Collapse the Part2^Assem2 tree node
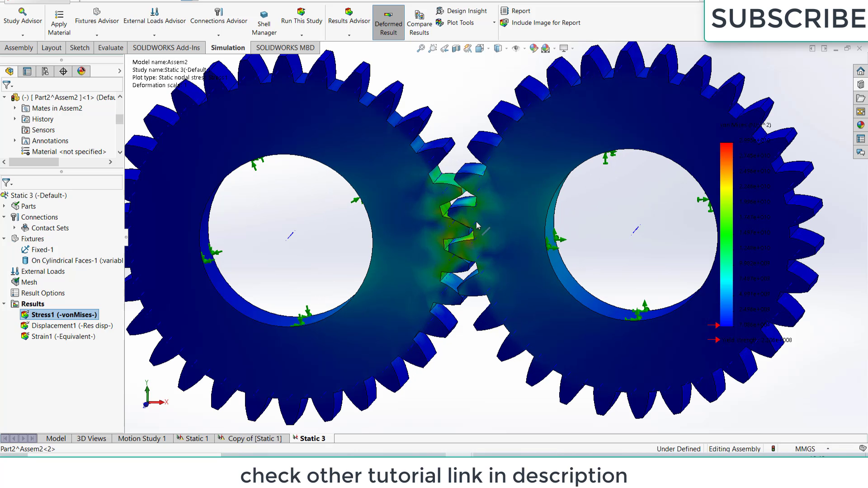868x488 pixels. [5, 97]
